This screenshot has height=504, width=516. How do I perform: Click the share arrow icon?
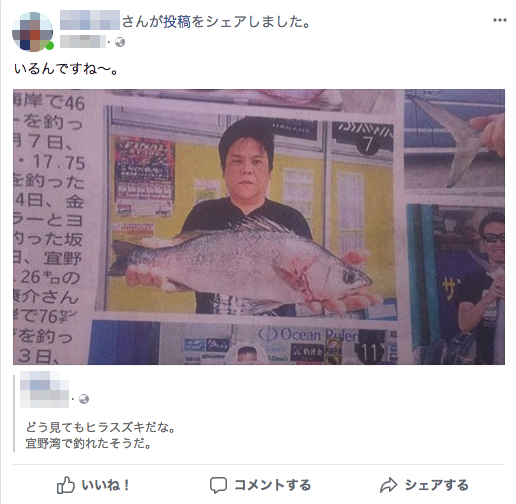(388, 485)
